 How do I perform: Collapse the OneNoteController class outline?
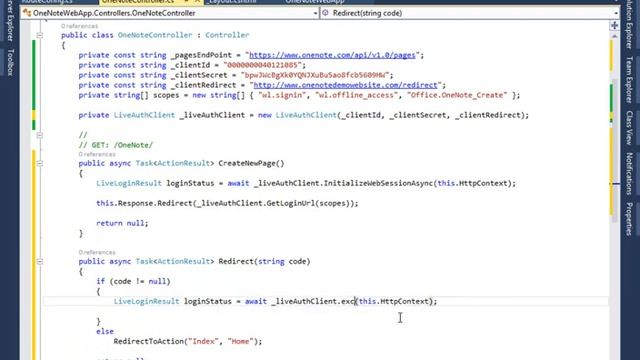[40, 35]
